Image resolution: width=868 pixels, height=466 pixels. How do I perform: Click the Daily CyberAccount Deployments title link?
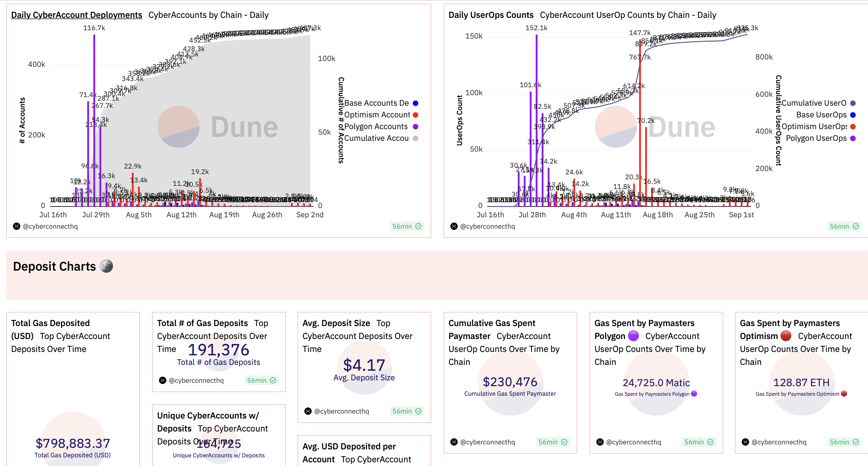[x=76, y=15]
